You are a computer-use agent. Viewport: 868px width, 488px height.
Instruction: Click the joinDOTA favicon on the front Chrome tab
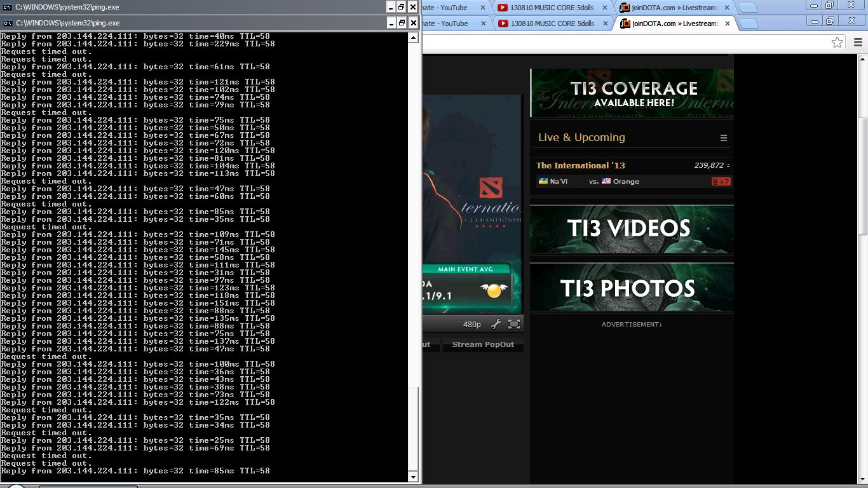coord(625,24)
